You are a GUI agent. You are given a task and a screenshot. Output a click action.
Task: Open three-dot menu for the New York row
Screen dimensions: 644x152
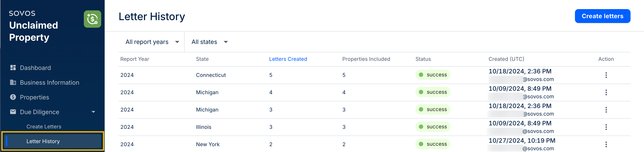point(606,144)
